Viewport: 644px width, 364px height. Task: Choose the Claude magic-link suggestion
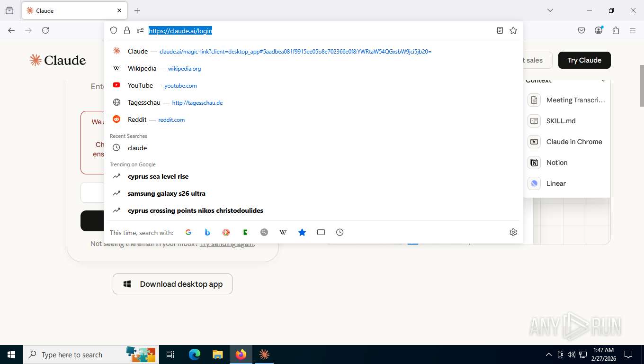pyautogui.click(x=313, y=51)
